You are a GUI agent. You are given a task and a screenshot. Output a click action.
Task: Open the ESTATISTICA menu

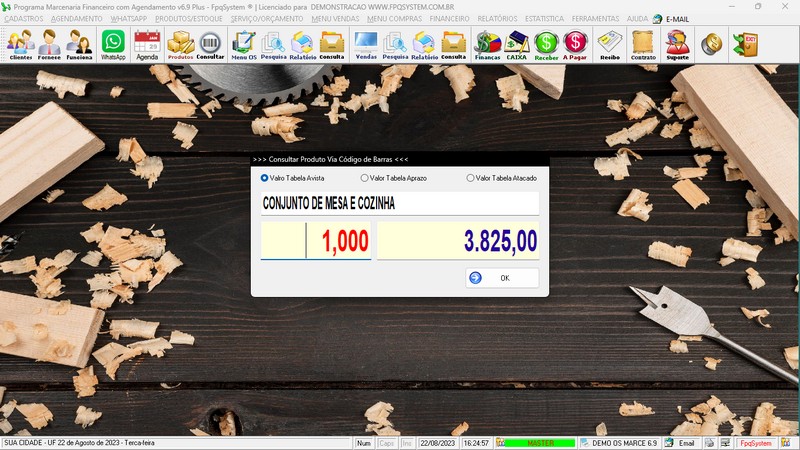[544, 19]
